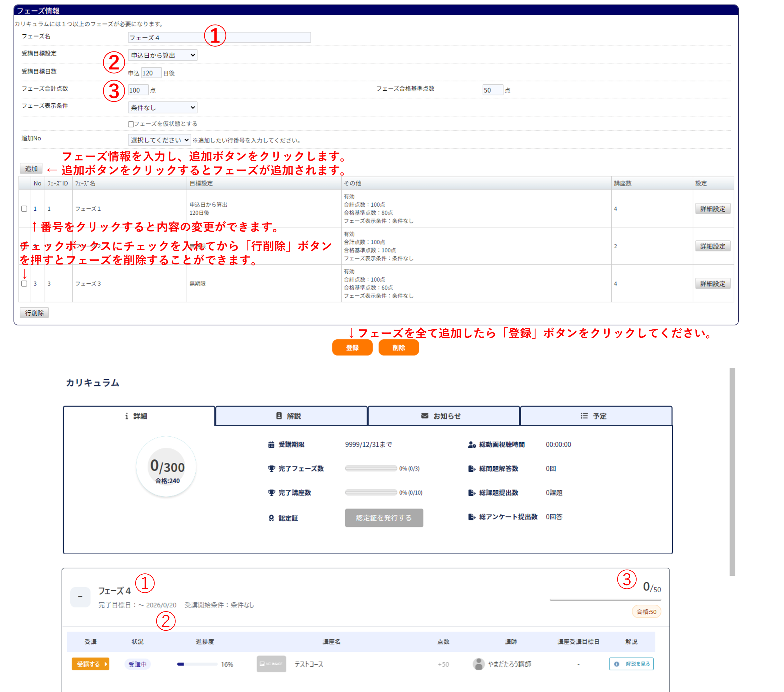Image resolution: width=784 pixels, height=692 pixels.
Task: Click the orange 登録 button
Action: click(352, 348)
